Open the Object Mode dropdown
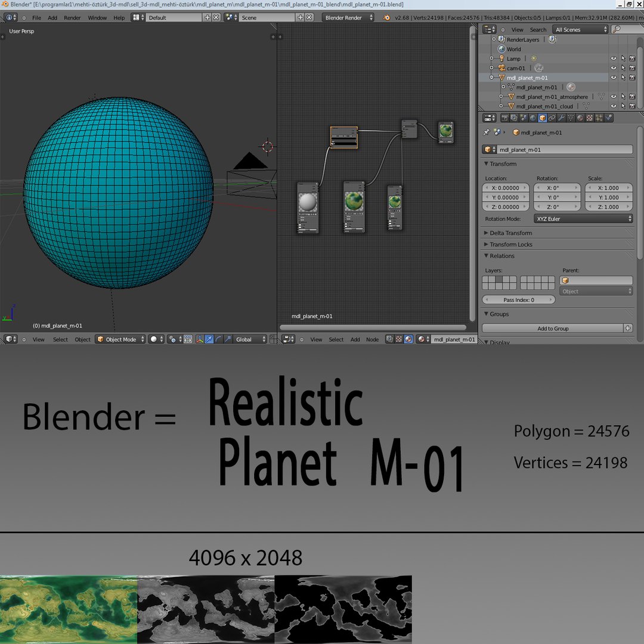Viewport: 644px width, 644px height. click(120, 339)
